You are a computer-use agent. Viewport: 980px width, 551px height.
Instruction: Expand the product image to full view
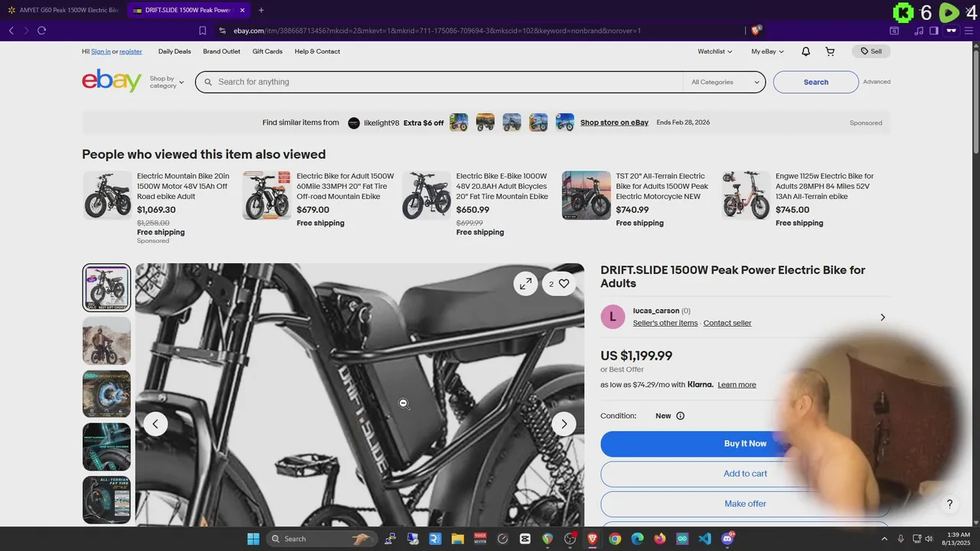pyautogui.click(x=525, y=284)
